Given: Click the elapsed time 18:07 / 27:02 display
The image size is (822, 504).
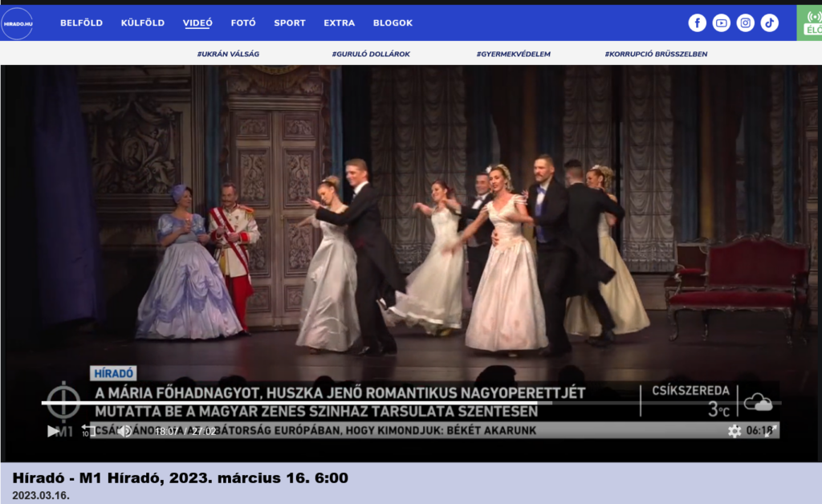Looking at the screenshot, I should (185, 431).
